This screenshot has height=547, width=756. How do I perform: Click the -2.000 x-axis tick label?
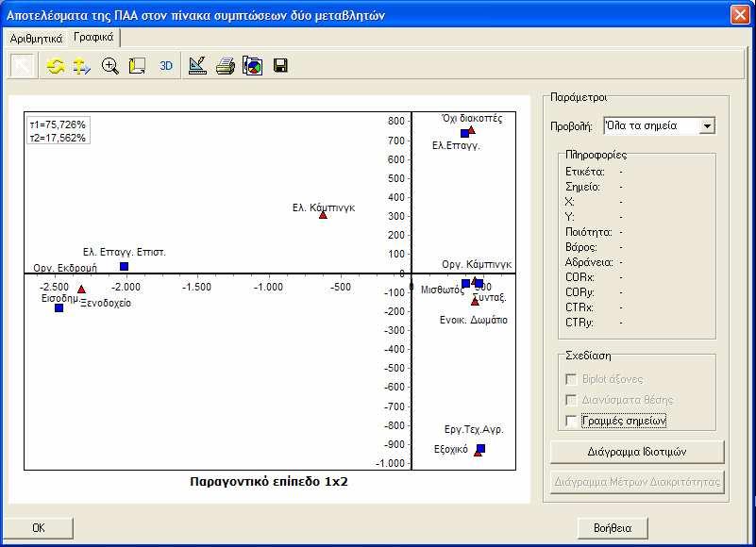pos(126,288)
